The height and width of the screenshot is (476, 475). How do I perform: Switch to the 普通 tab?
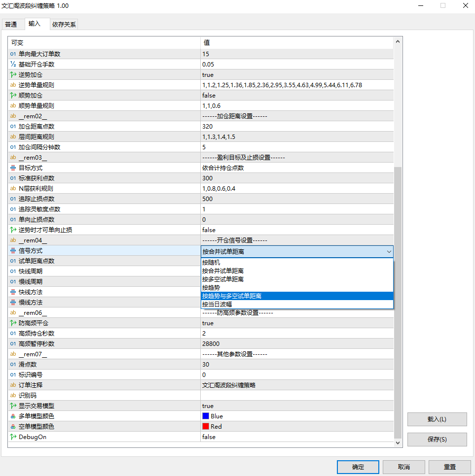point(11,24)
